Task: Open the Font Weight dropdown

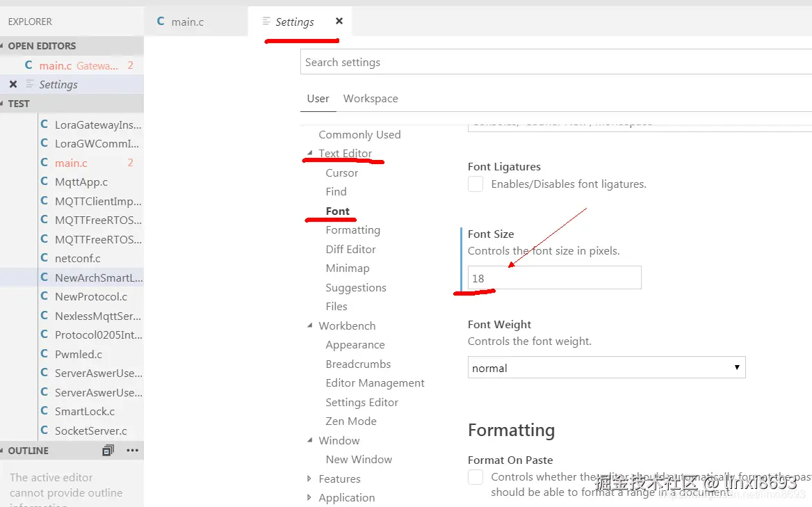Action: coord(606,368)
